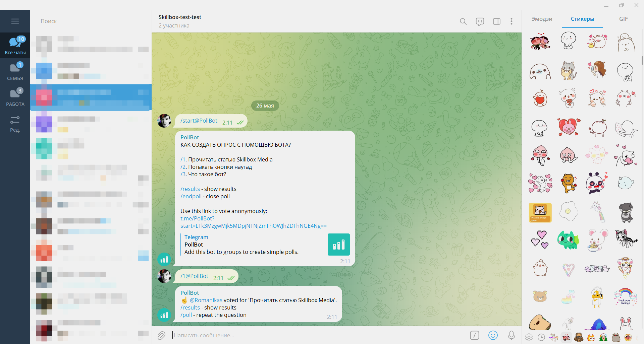The image size is (644, 344).
Task: Open the bot commands slash icon
Action: (x=475, y=335)
